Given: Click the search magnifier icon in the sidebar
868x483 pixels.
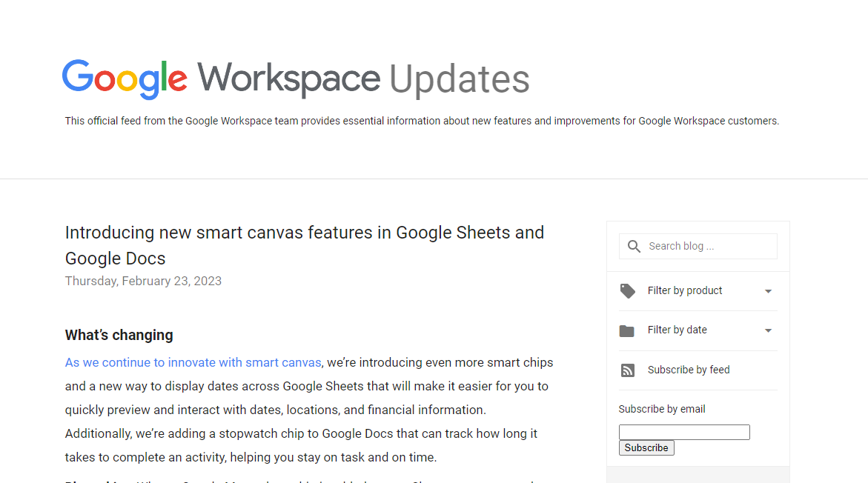Looking at the screenshot, I should click(x=634, y=245).
